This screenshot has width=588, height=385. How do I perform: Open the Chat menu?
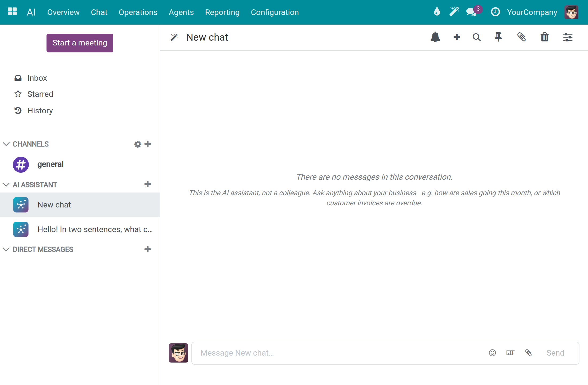point(99,12)
